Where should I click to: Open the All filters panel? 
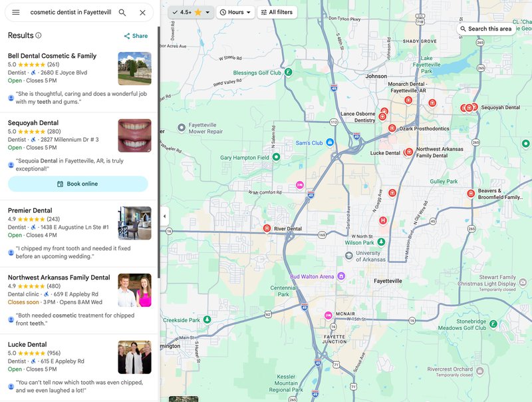(277, 12)
